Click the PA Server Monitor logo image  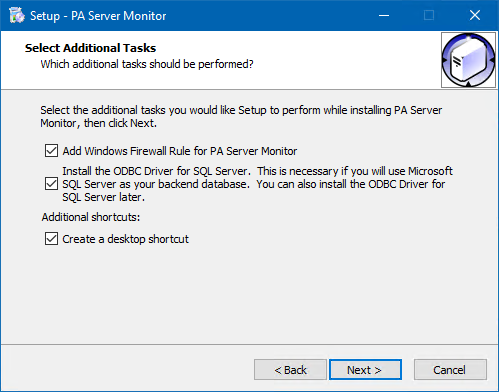468,60
